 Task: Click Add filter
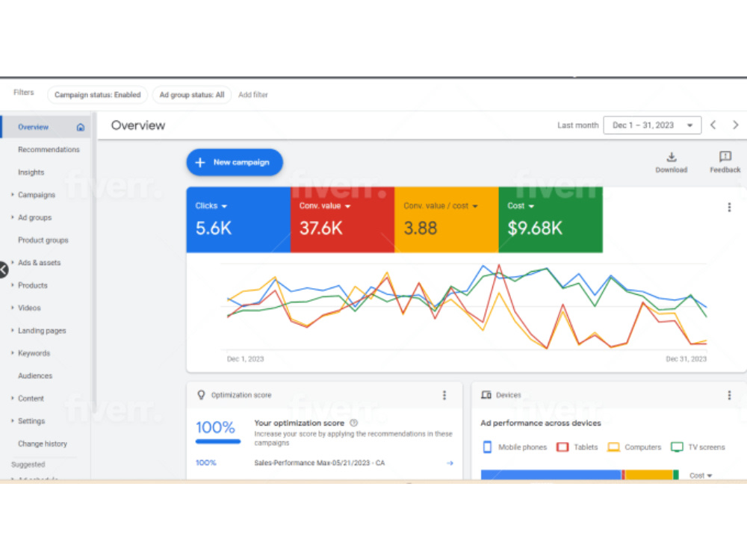253,95
